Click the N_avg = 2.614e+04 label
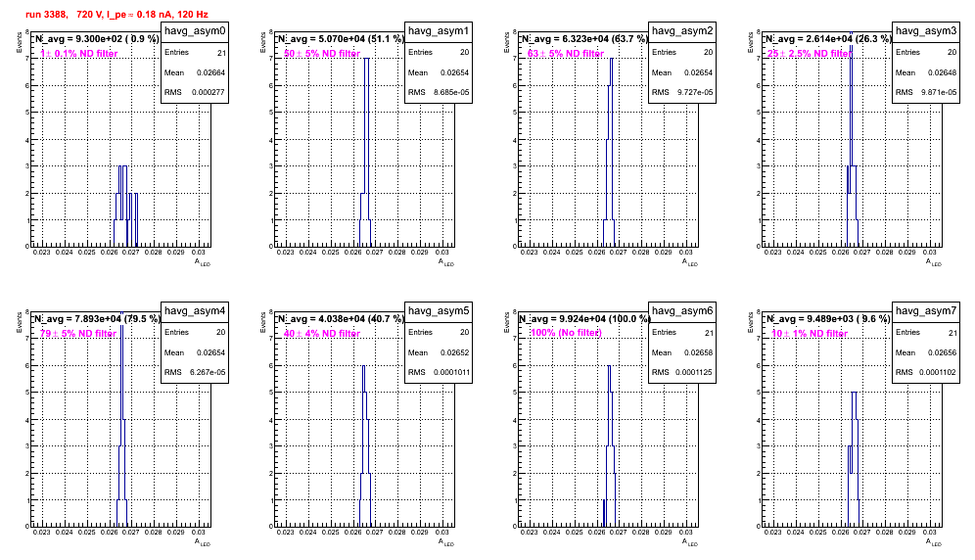The width and height of the screenshot is (975, 560). click(x=828, y=38)
